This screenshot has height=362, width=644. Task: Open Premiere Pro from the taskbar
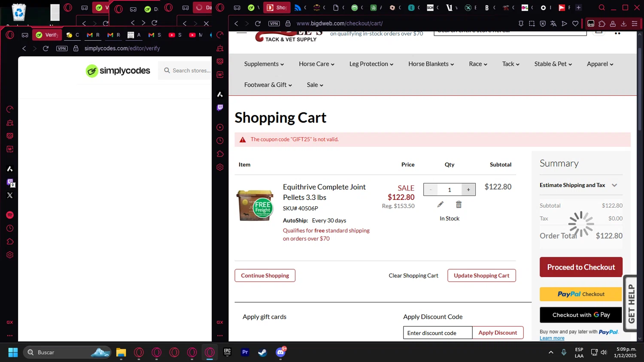pyautogui.click(x=245, y=352)
